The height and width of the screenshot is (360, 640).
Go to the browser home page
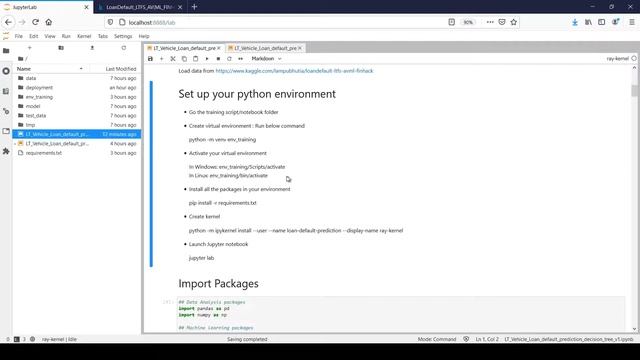click(x=49, y=22)
